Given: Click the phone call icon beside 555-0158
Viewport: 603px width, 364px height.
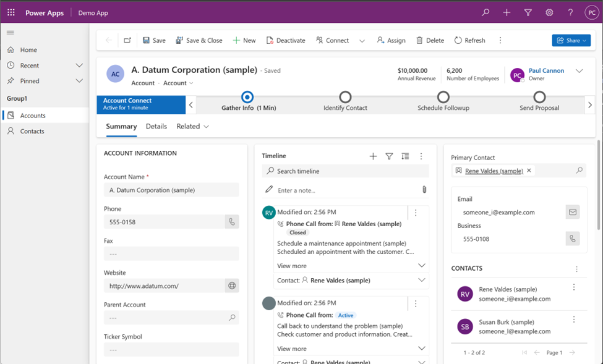Looking at the screenshot, I should tap(232, 222).
